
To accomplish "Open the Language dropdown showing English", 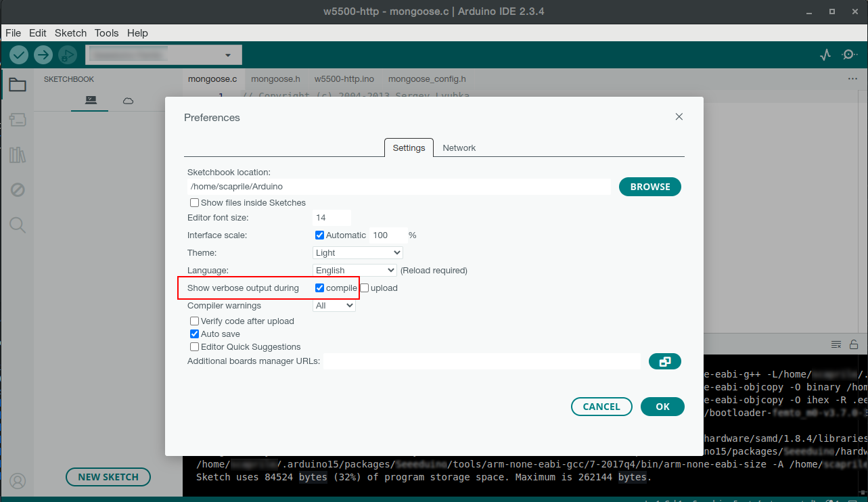I will click(x=355, y=271).
